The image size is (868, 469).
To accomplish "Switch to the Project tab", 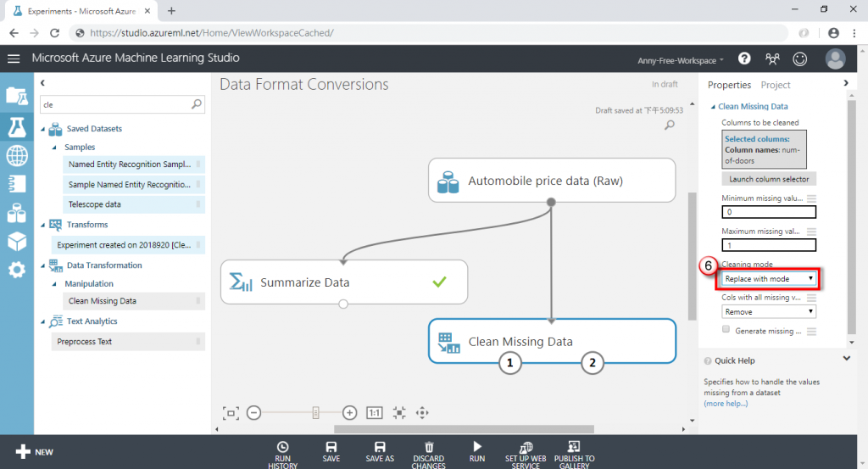I will tap(775, 85).
